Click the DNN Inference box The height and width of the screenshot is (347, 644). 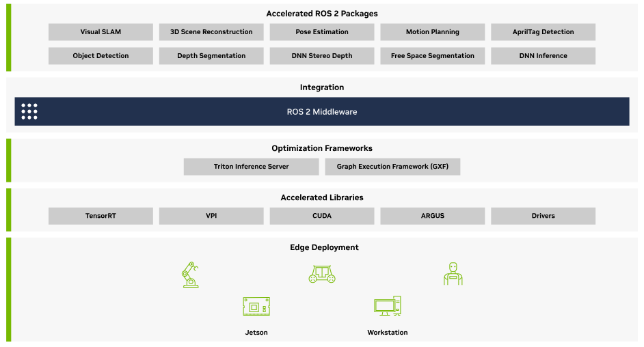(x=543, y=56)
